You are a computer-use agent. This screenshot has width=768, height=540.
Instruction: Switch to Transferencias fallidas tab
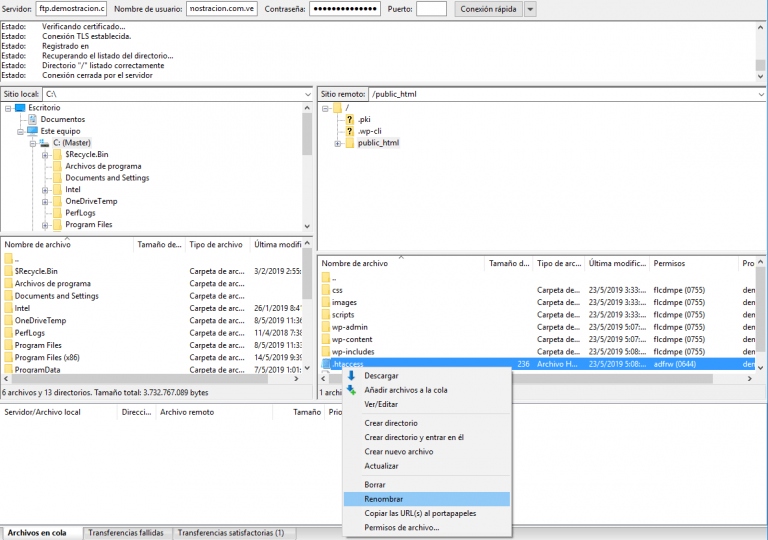tap(127, 533)
